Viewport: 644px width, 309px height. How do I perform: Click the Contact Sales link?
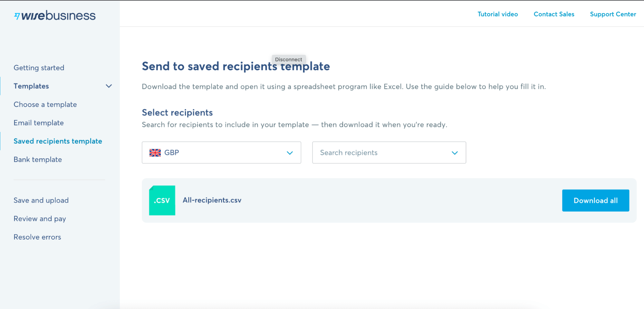click(553, 14)
